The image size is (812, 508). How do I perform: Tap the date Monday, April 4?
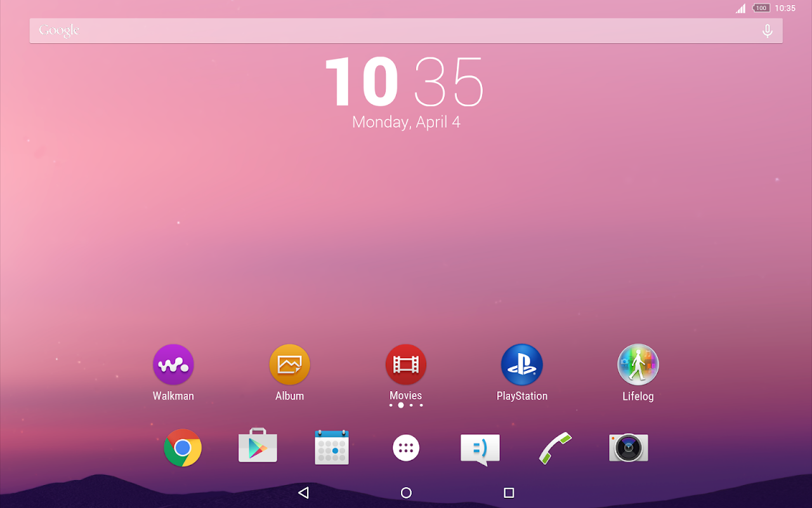coord(406,122)
